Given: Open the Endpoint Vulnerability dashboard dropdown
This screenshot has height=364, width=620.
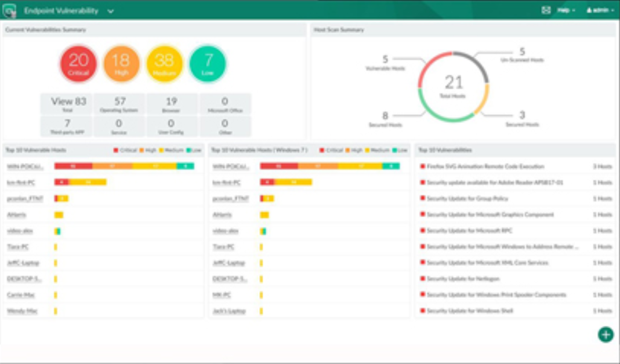Looking at the screenshot, I should [109, 10].
